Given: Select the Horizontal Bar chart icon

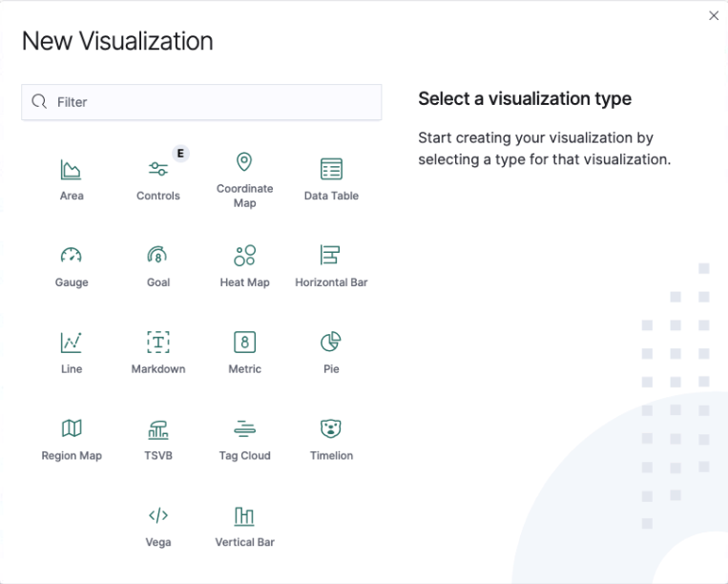Looking at the screenshot, I should pos(330,255).
